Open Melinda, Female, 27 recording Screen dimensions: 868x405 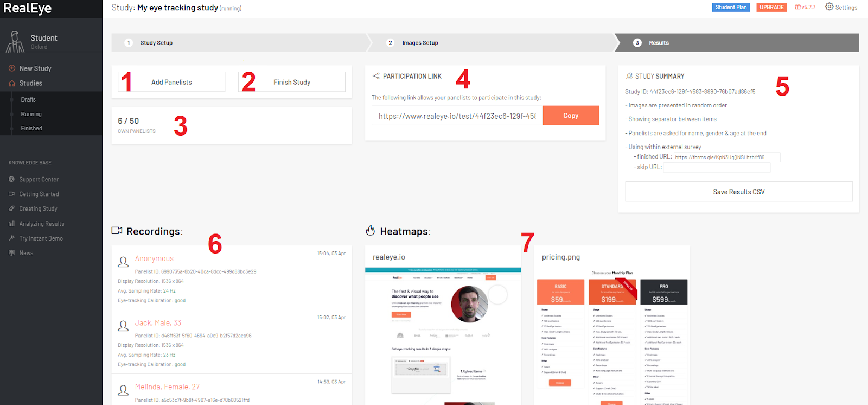coord(167,387)
